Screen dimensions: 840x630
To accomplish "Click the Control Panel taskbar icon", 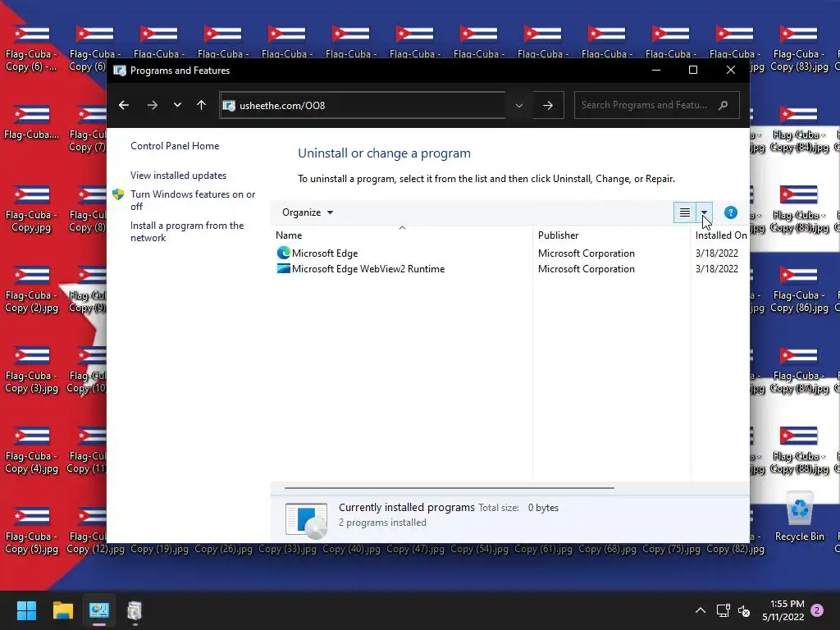I will (x=99, y=610).
